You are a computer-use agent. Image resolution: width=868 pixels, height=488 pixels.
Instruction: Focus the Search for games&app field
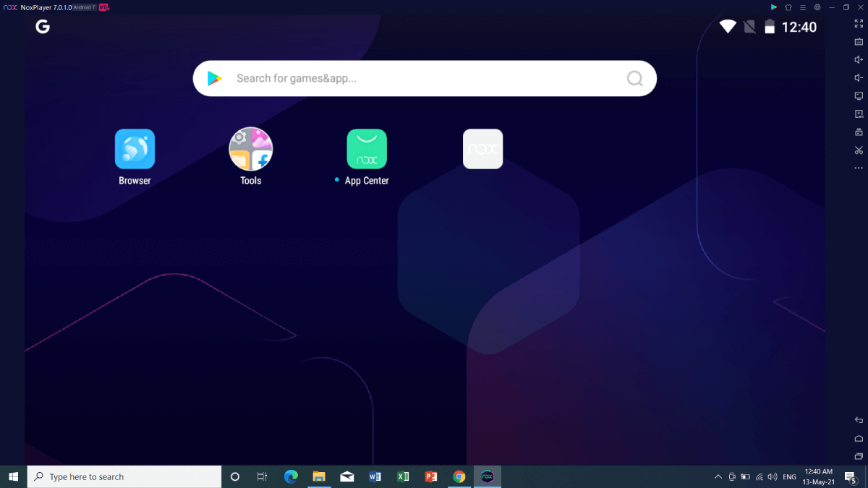[425, 78]
